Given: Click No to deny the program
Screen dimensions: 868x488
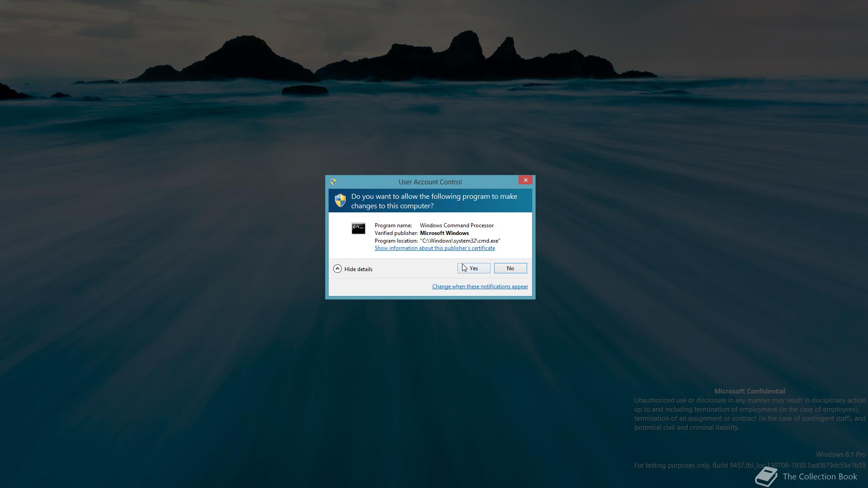Looking at the screenshot, I should [510, 268].
